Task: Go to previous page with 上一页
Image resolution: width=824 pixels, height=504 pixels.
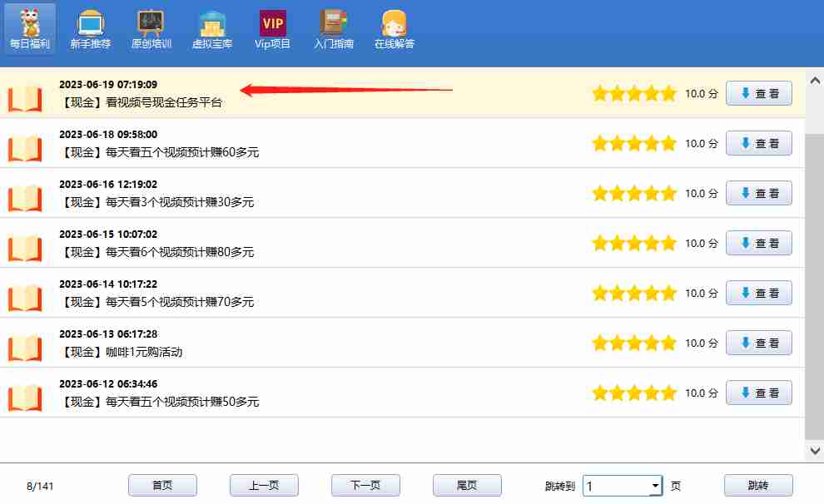Action: click(x=264, y=486)
